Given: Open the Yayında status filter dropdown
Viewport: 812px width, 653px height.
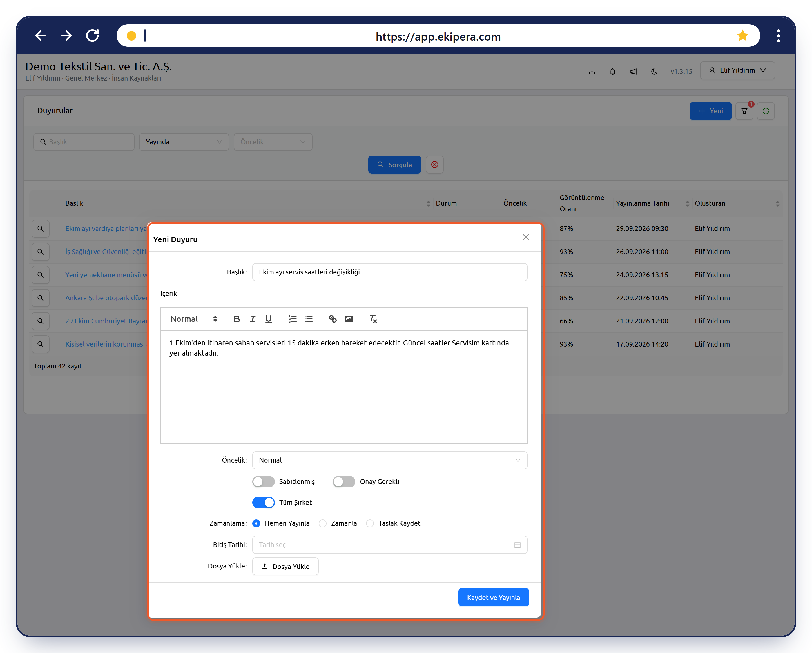Looking at the screenshot, I should pos(184,142).
